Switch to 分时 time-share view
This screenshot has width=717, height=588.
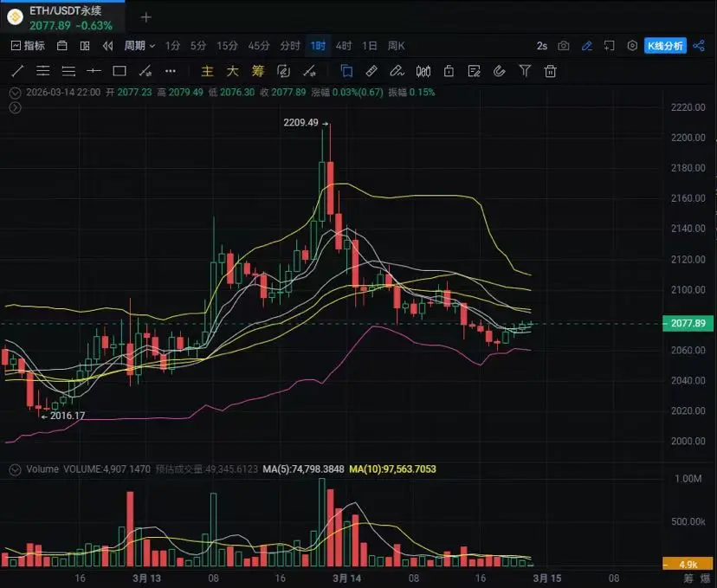[x=290, y=46]
